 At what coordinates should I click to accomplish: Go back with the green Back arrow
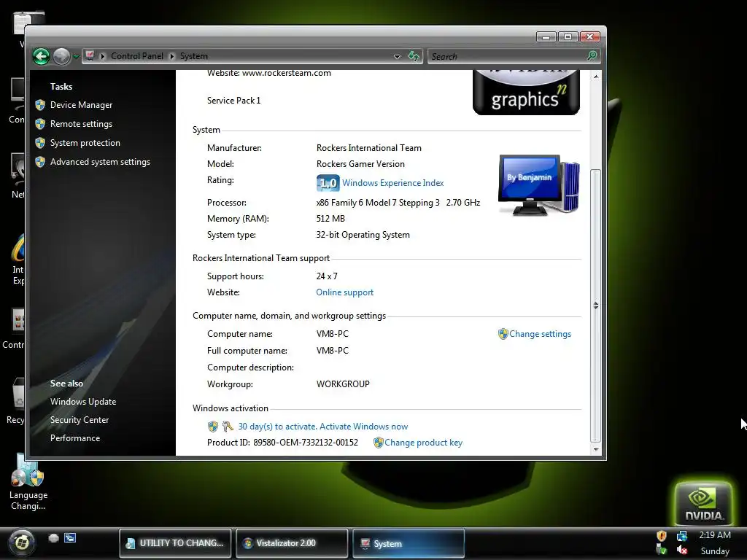(42, 56)
